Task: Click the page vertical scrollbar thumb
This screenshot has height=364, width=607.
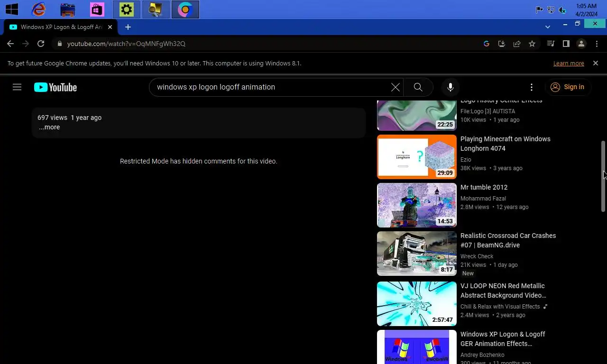Action: point(603,176)
